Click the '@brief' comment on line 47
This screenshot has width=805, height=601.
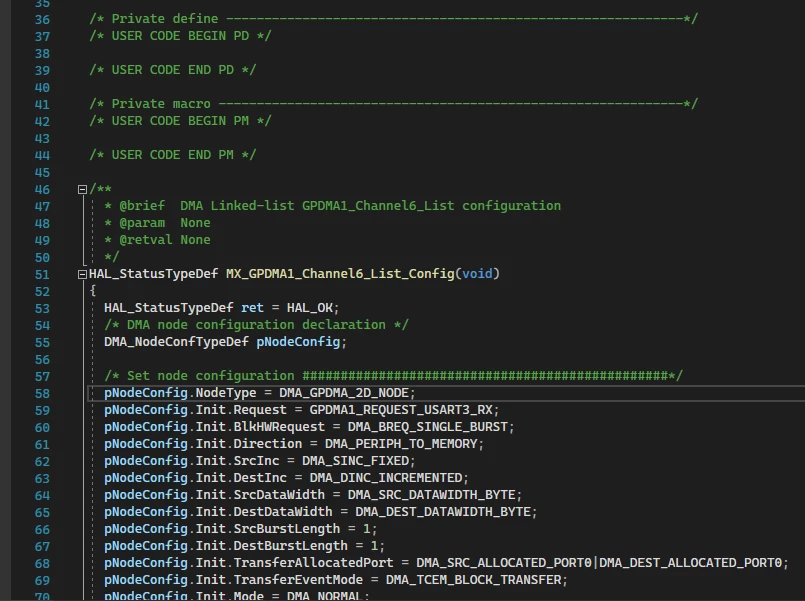(332, 206)
